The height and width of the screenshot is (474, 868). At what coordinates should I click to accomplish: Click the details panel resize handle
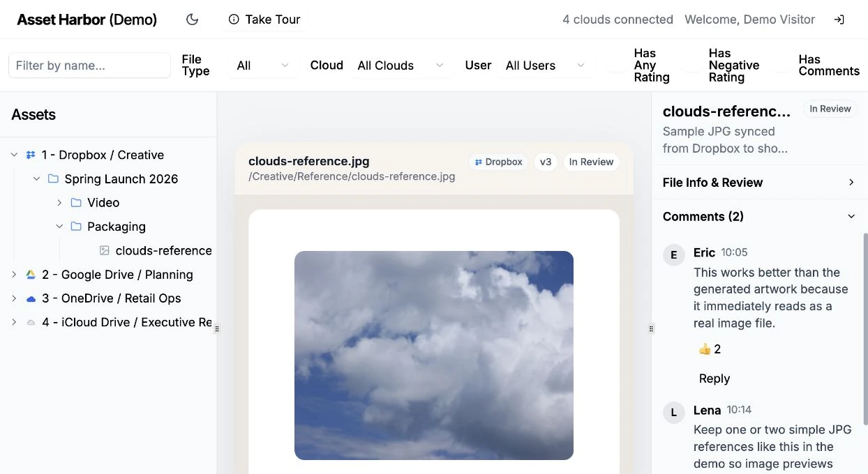click(x=651, y=328)
